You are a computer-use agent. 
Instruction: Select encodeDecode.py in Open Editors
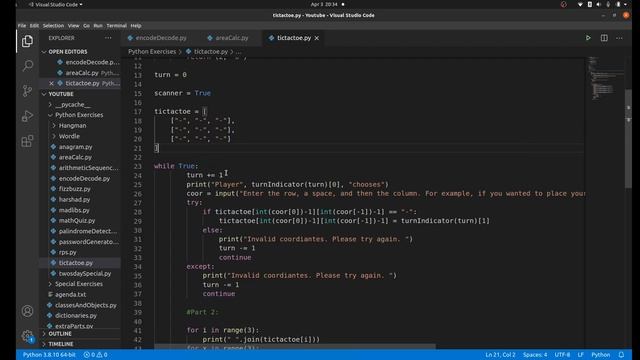tap(92, 62)
